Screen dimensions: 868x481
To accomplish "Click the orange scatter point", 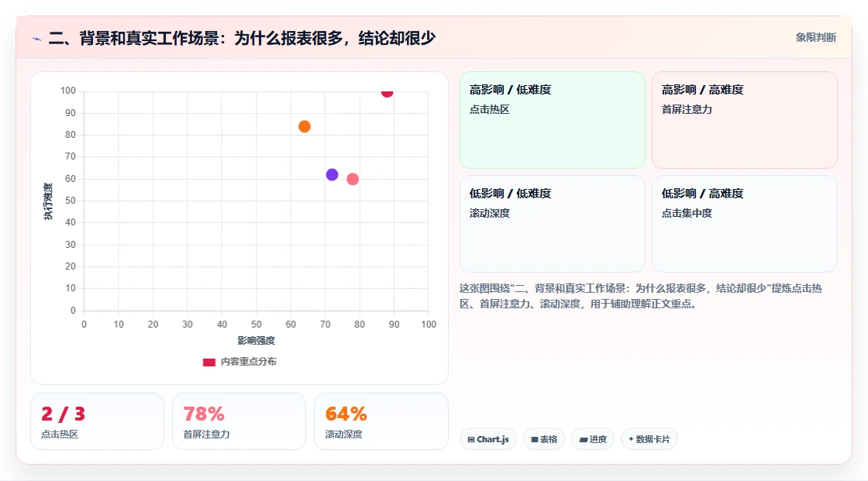I will (x=305, y=127).
